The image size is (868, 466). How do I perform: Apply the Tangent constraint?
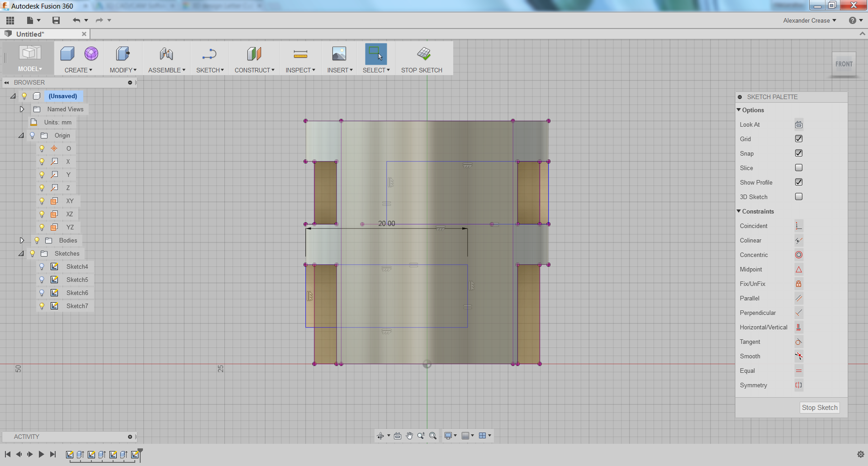(x=798, y=342)
